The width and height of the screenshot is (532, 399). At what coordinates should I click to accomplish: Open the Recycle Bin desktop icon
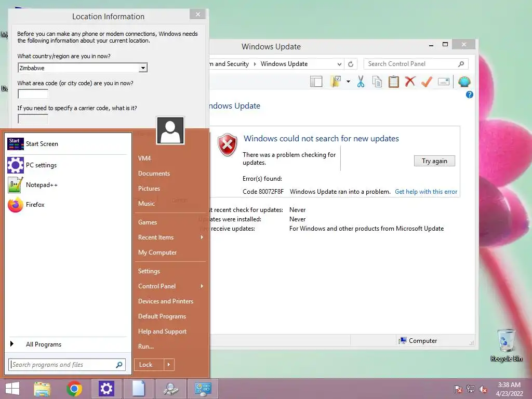click(506, 345)
